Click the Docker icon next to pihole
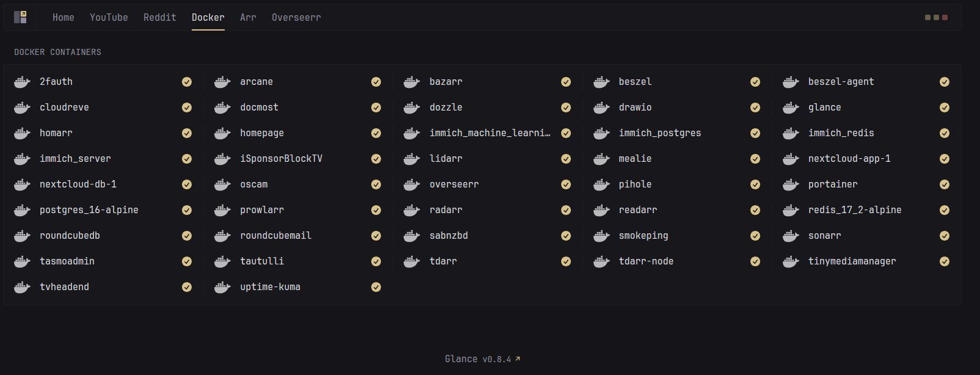 tap(601, 184)
